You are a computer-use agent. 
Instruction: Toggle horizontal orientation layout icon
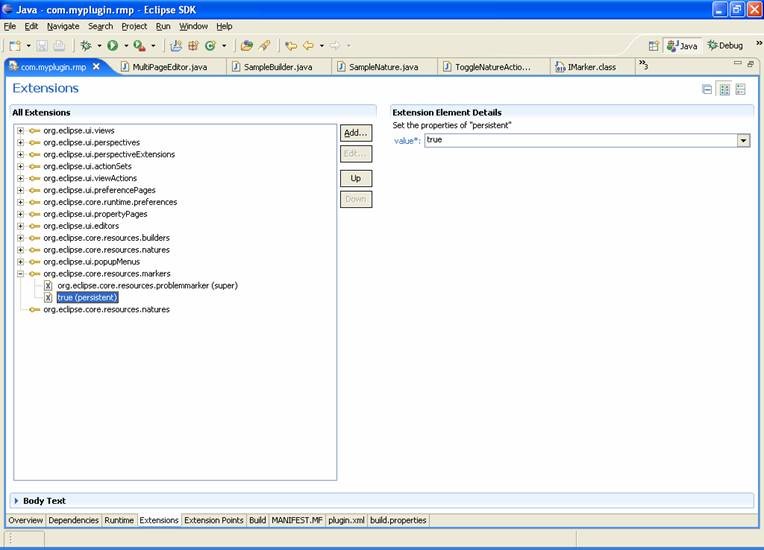point(725,90)
